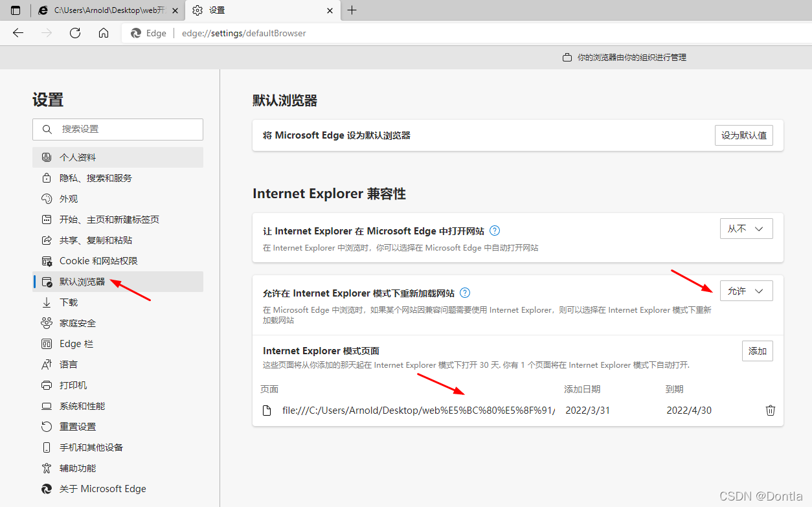This screenshot has width=812, height=507.
Task: Open 打印机 settings
Action: [x=118, y=385]
